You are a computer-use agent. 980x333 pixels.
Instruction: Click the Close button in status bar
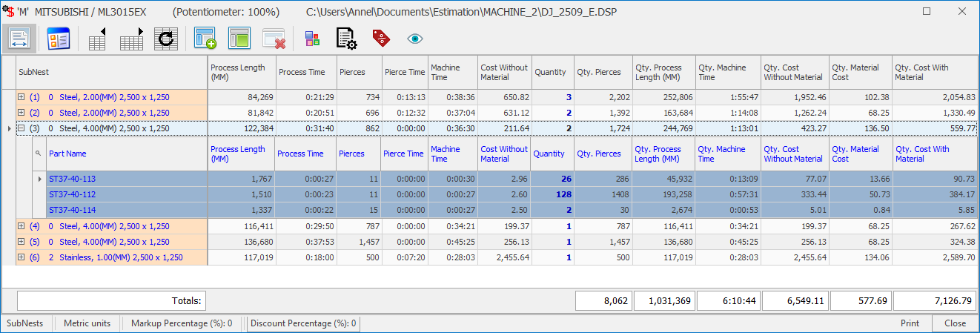(956, 323)
